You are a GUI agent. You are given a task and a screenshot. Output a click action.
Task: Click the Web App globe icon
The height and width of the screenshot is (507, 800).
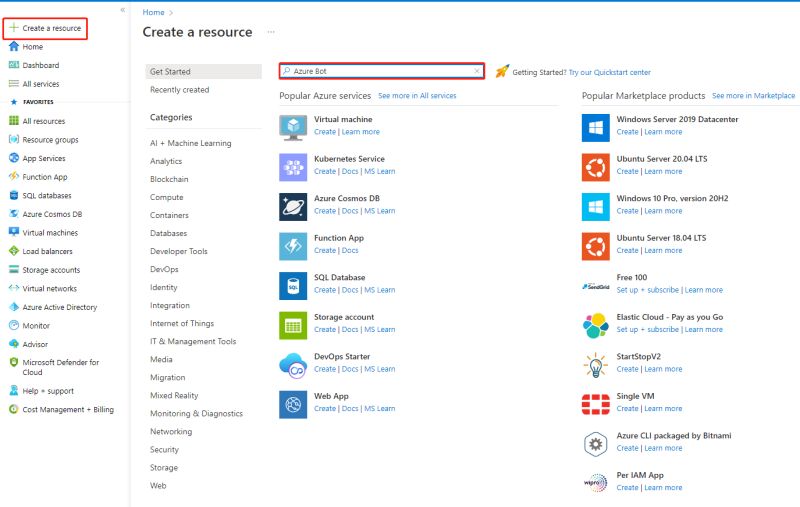tap(293, 404)
